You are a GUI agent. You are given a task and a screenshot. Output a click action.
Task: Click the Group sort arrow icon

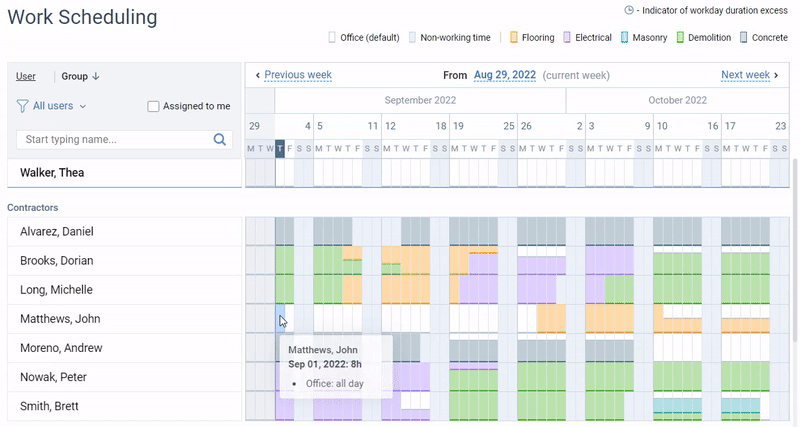pyautogui.click(x=95, y=76)
